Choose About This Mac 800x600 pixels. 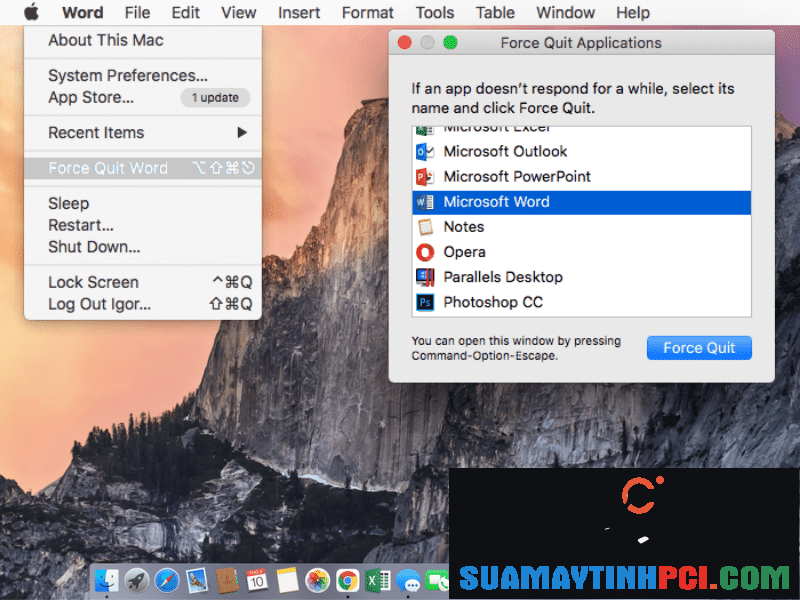tap(143, 40)
